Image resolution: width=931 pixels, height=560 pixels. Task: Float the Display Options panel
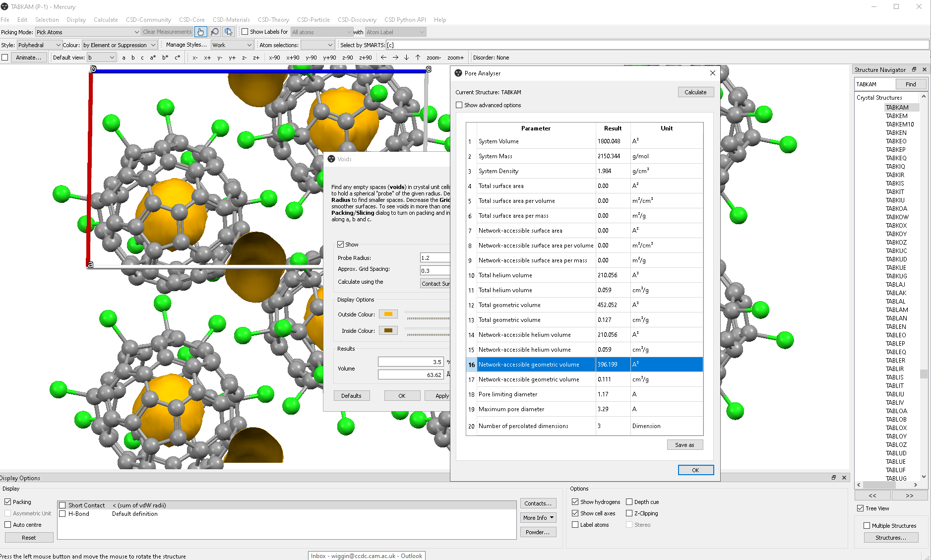click(834, 478)
